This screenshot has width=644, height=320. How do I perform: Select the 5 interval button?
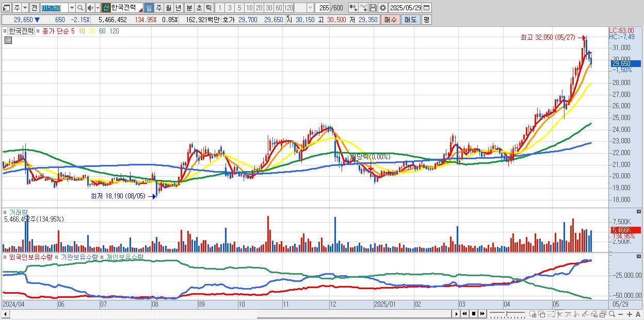[239, 8]
